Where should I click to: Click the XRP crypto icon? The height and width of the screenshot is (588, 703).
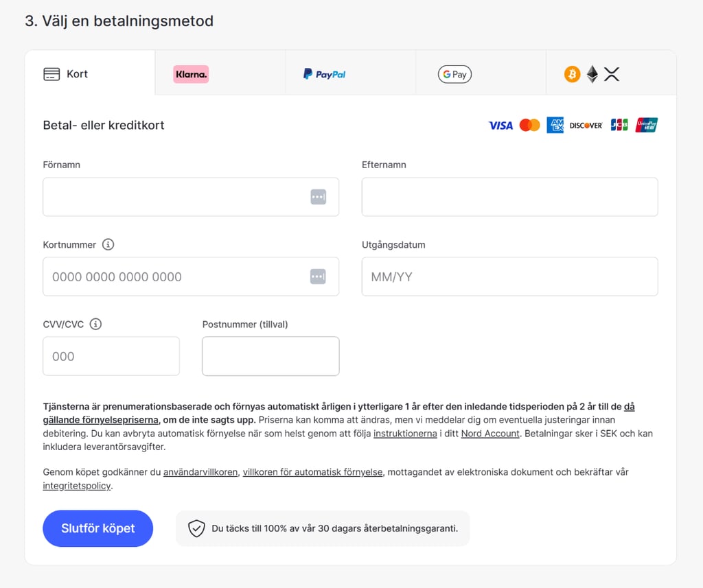(x=612, y=74)
